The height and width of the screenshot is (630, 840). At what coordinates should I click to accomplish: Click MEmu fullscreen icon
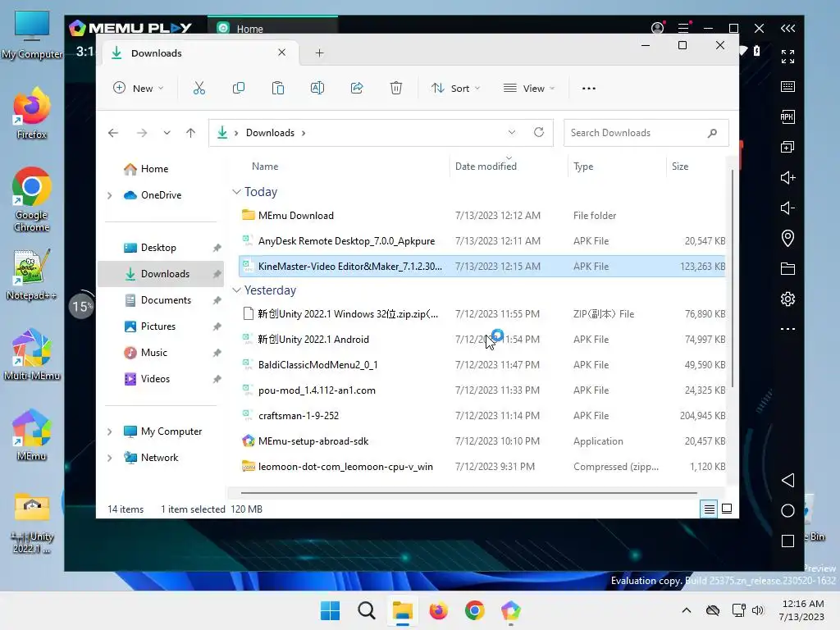point(787,57)
